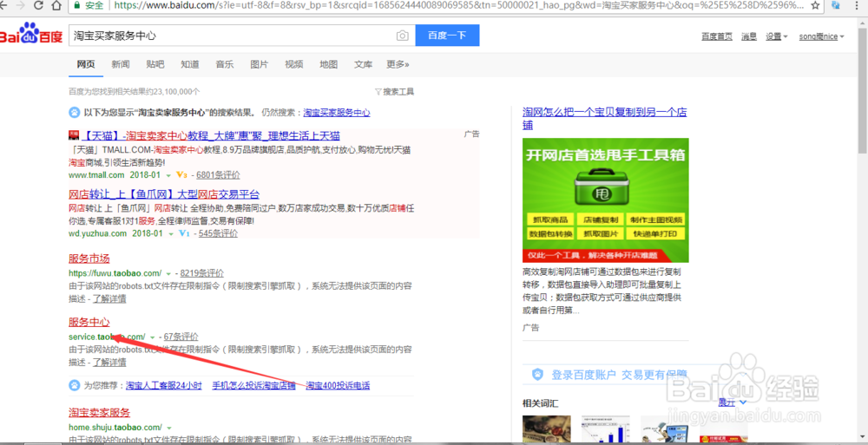Image resolution: width=868 pixels, height=445 pixels.
Task: Open the 搜索工具 filter
Action: pyautogui.click(x=394, y=91)
